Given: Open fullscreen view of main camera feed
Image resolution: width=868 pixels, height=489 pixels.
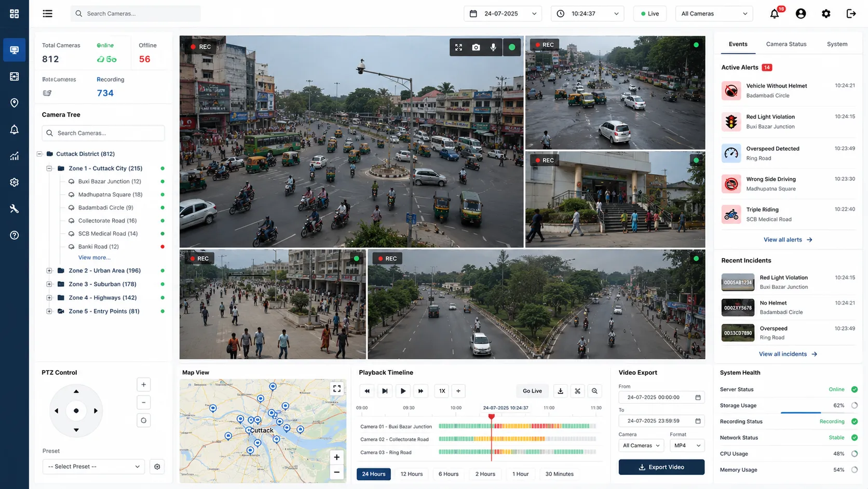Looking at the screenshot, I should pos(458,47).
